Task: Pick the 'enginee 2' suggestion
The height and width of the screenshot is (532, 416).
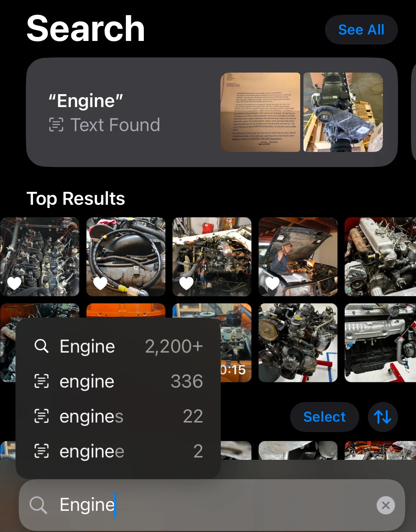Action: pyautogui.click(x=118, y=451)
